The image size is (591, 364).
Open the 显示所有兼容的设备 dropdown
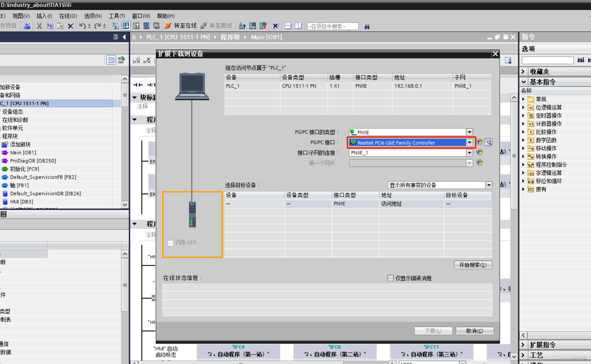489,185
